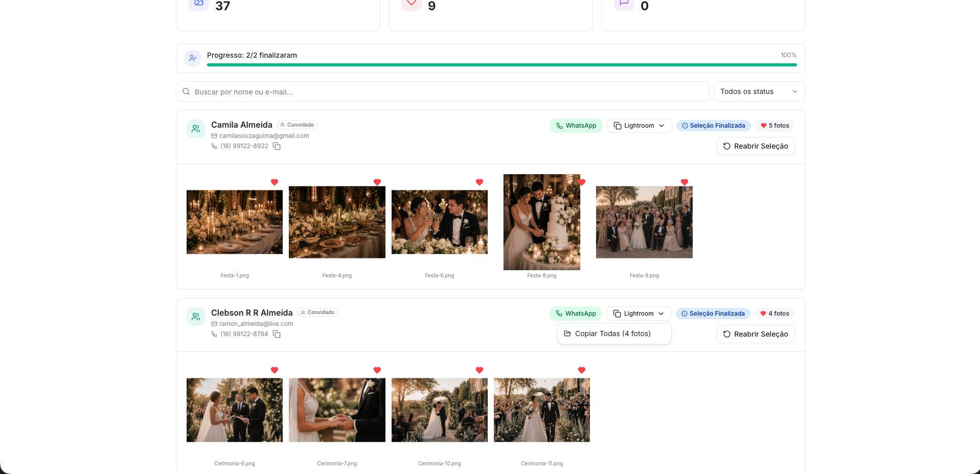This screenshot has width=980, height=474.
Task: Toggle the heart on Festa-8.png
Action: coord(582,182)
